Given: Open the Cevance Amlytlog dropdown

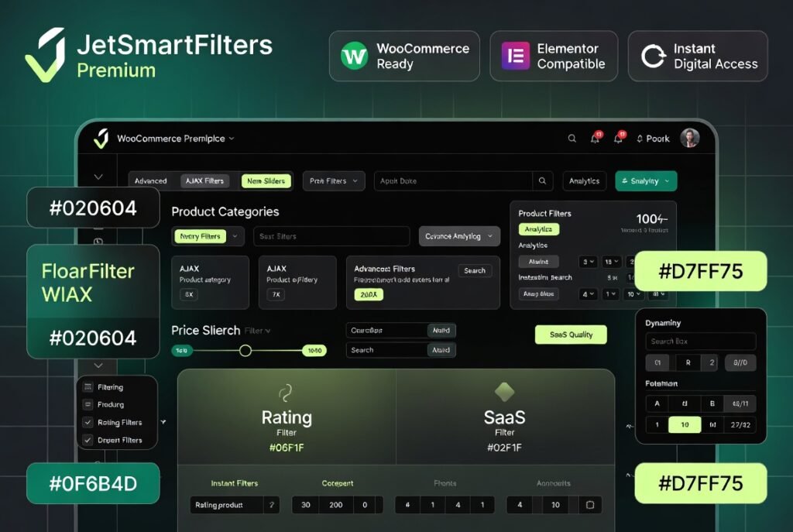Looking at the screenshot, I should (459, 236).
